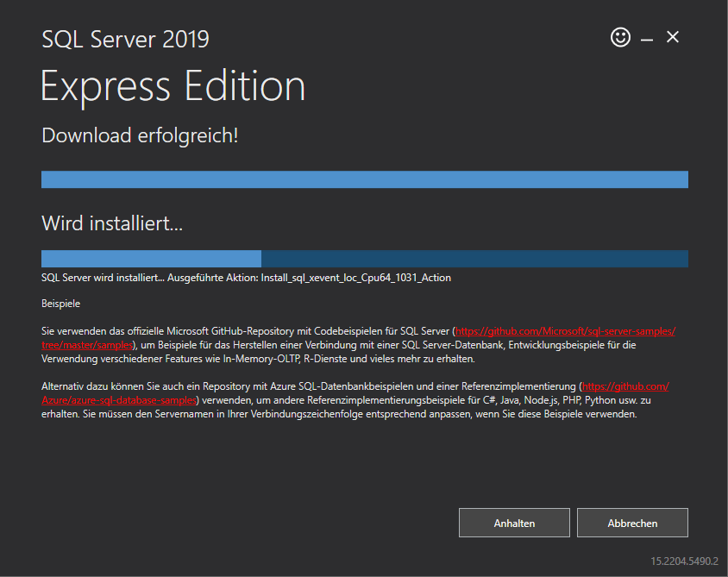Close the installer using the X icon
The width and height of the screenshot is (728, 577).
click(673, 37)
